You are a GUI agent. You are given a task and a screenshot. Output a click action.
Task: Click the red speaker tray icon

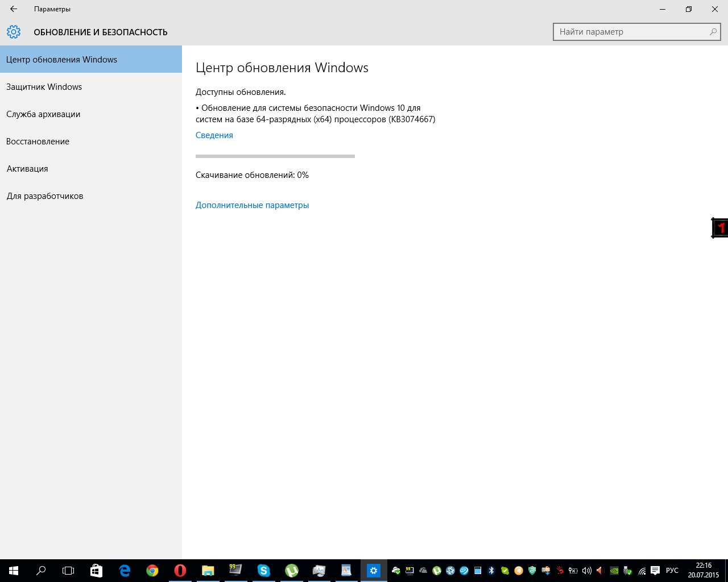click(x=600, y=571)
